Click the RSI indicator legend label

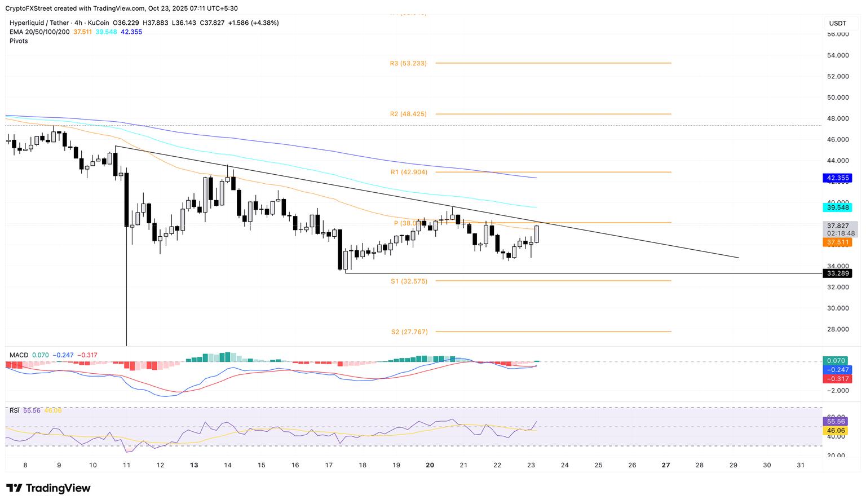point(15,410)
